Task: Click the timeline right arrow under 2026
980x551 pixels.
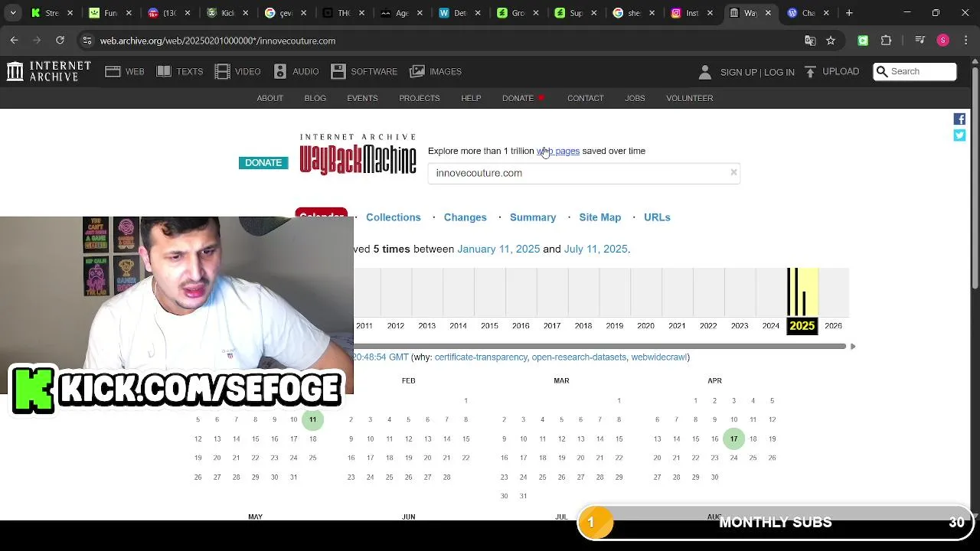Action: [853, 347]
